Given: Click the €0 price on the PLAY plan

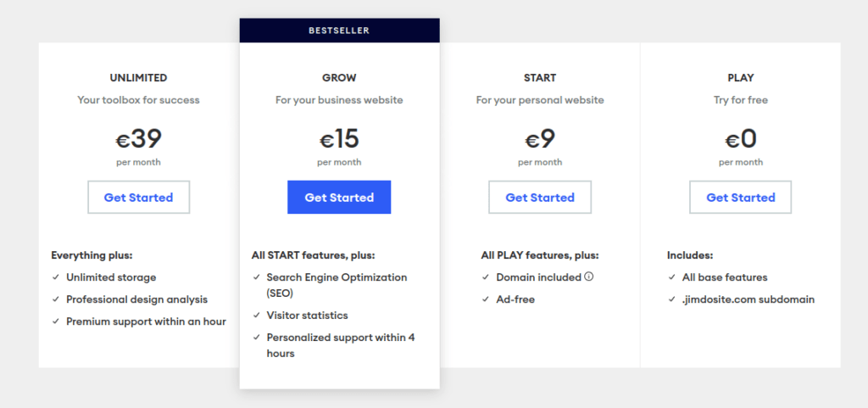Looking at the screenshot, I should point(740,139).
